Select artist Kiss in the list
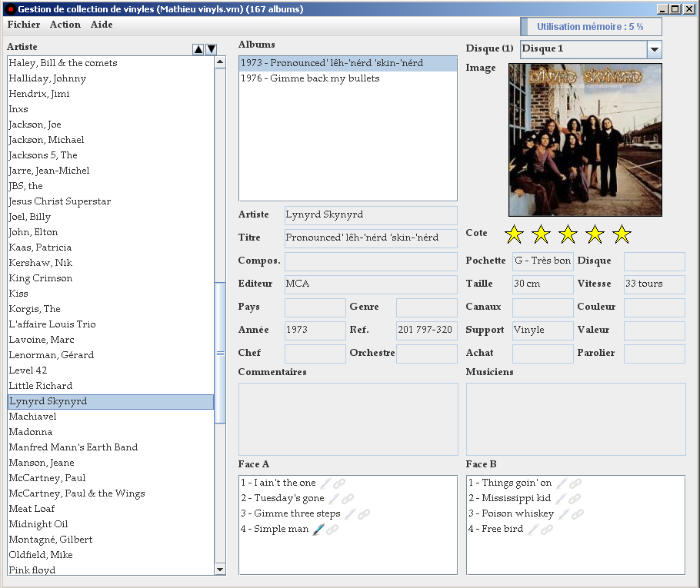 pyautogui.click(x=111, y=294)
